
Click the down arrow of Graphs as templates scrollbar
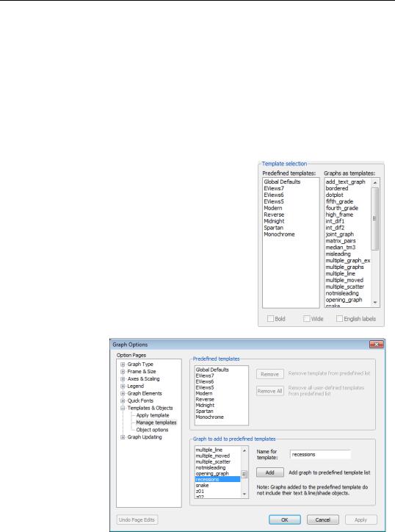[x=375, y=302]
